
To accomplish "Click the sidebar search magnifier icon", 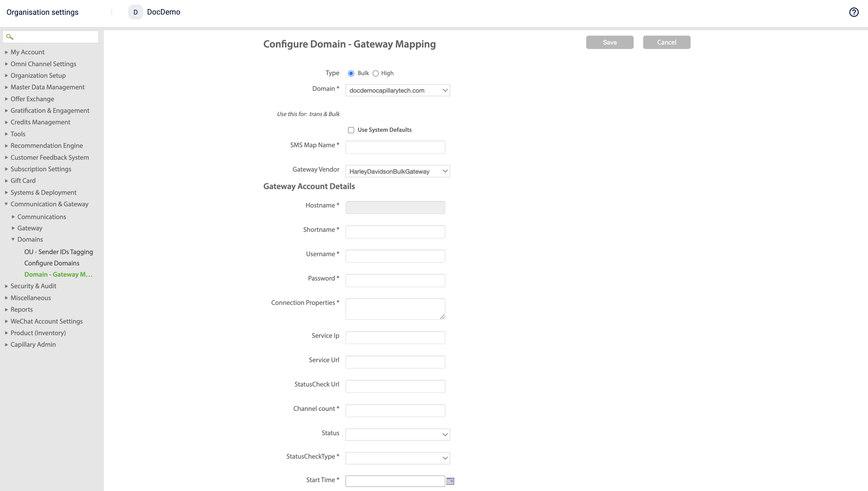I will [x=10, y=37].
